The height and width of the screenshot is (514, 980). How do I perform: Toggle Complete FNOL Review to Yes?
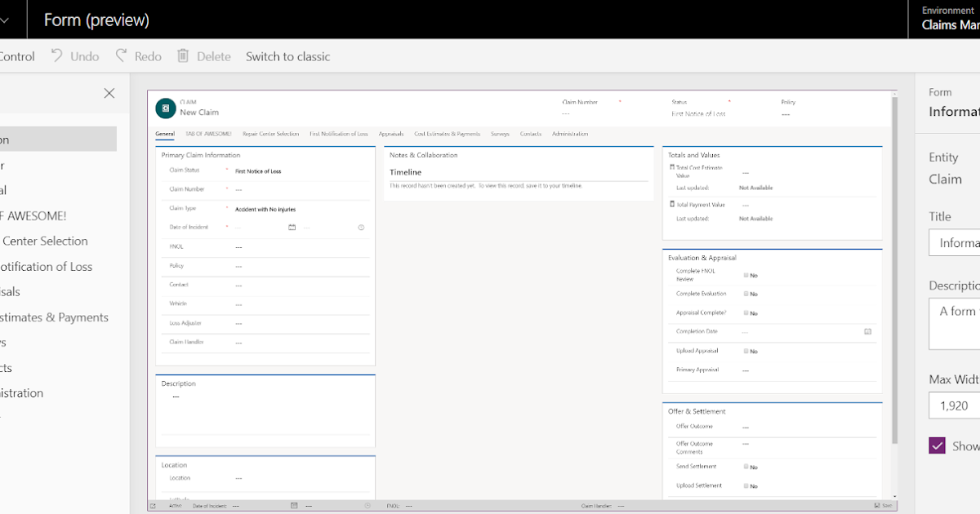coord(746,275)
